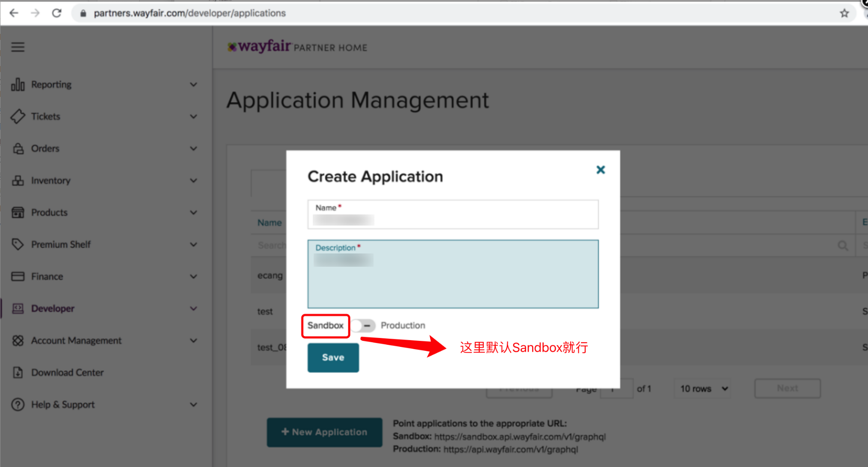Open Account Management sidebar item
This screenshot has height=467, width=868.
click(76, 340)
